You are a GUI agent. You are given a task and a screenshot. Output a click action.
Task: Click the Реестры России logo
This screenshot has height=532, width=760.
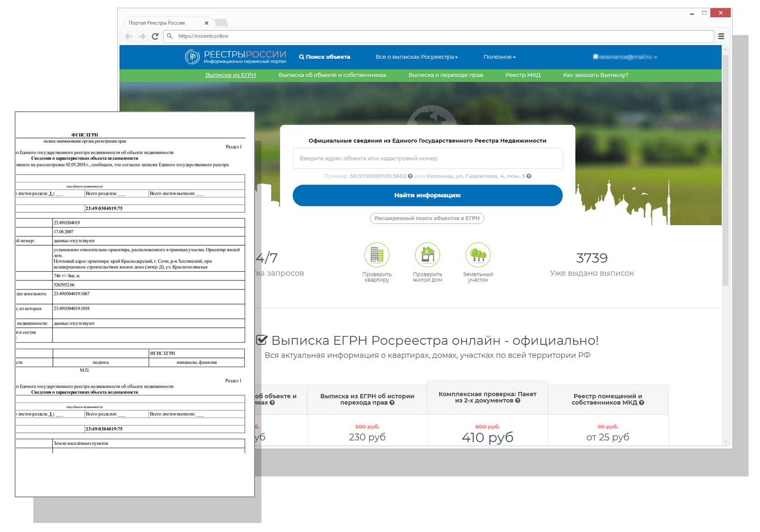(x=235, y=57)
